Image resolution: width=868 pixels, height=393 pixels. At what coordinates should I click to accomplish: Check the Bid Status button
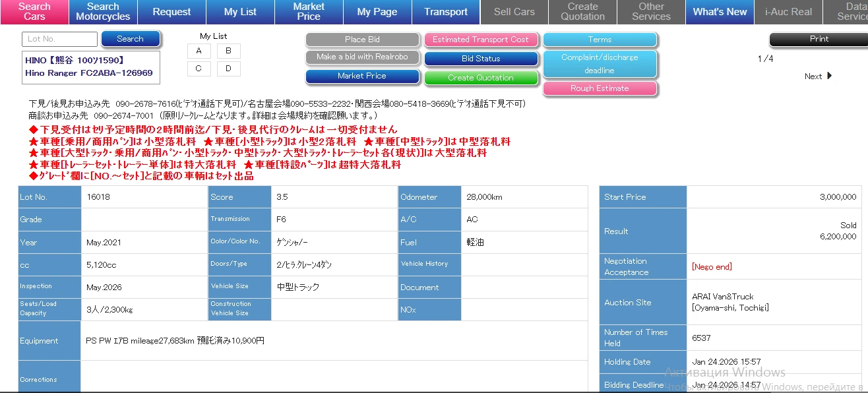[x=481, y=59]
